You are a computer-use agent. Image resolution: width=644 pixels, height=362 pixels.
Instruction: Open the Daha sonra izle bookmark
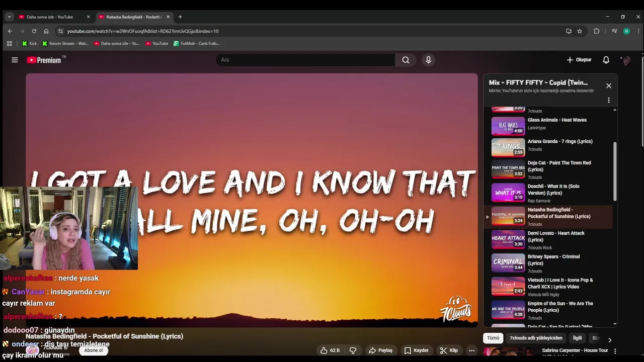coord(117,43)
